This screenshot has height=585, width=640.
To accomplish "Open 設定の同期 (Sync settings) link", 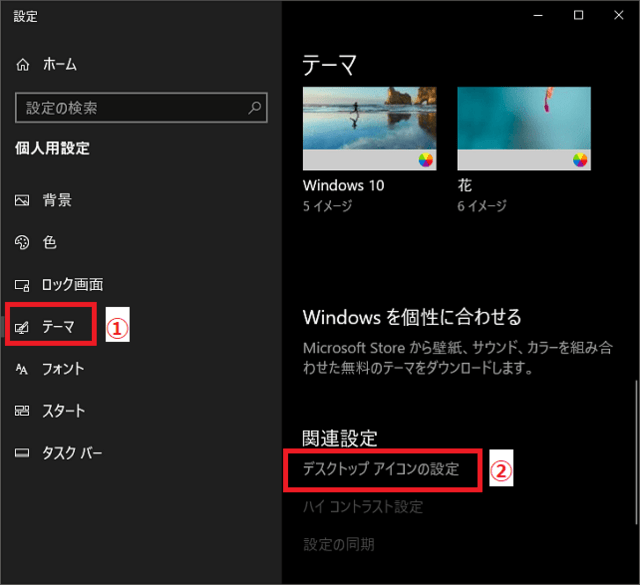I will 339,545.
